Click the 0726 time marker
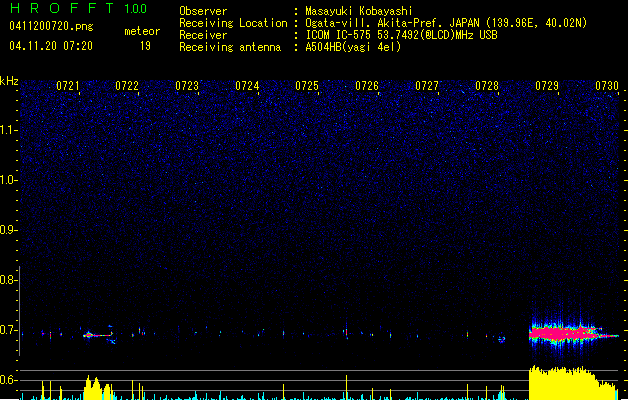The image size is (629, 400). coord(367,86)
